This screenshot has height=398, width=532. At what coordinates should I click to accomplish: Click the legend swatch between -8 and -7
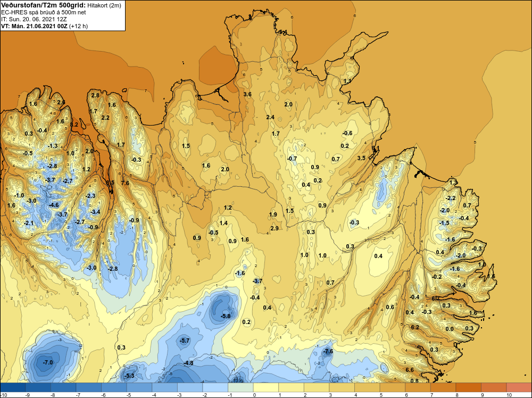[x=63, y=387]
